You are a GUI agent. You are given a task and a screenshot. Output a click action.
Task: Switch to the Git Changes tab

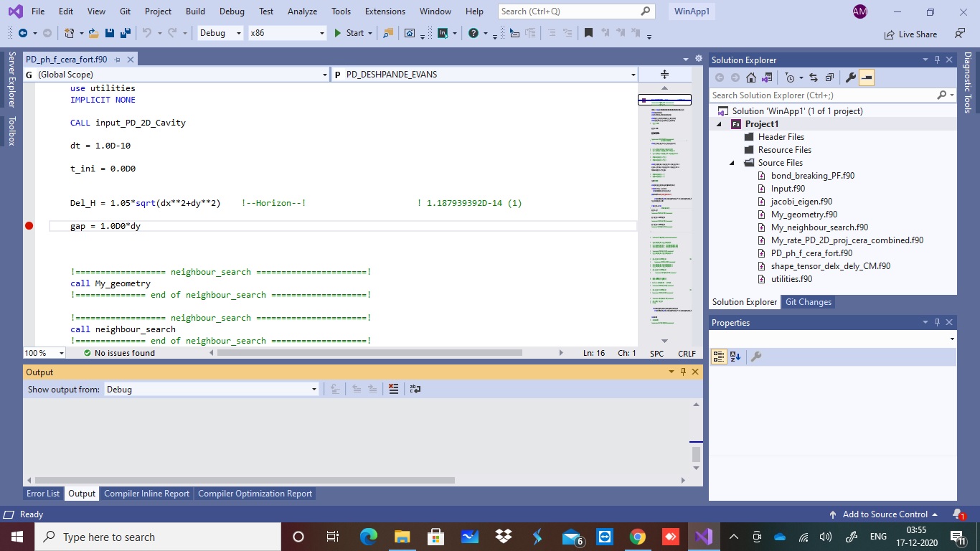pyautogui.click(x=809, y=302)
